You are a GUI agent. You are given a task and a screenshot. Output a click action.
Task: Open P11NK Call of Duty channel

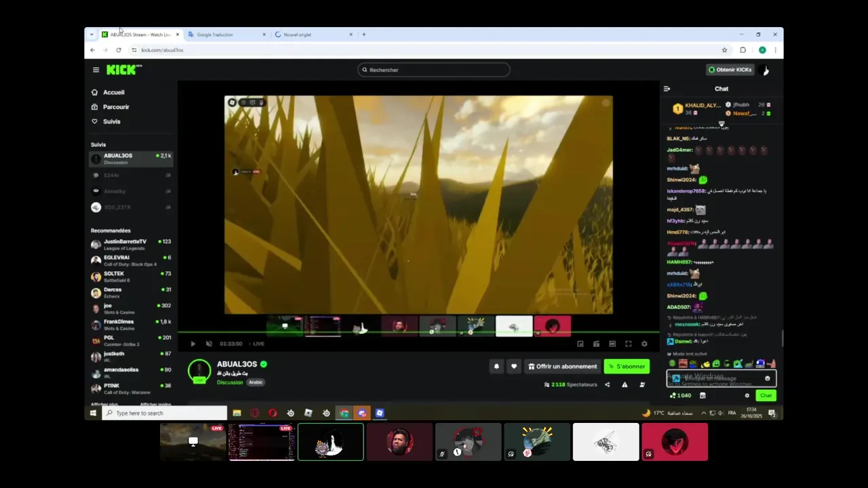[132, 388]
